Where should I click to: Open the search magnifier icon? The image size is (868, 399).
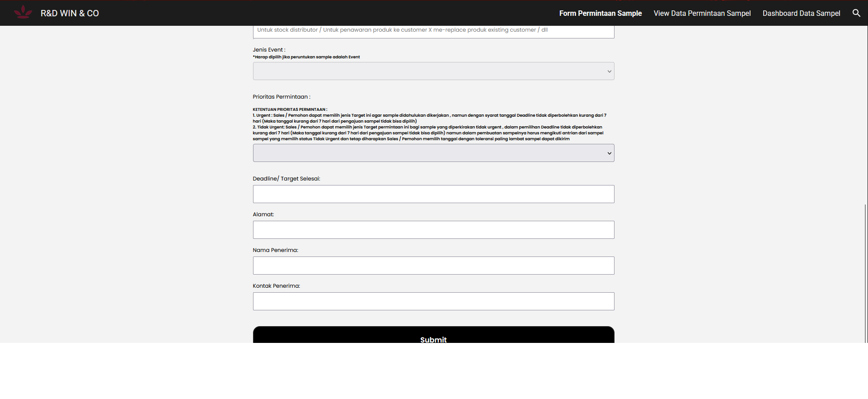tap(856, 13)
